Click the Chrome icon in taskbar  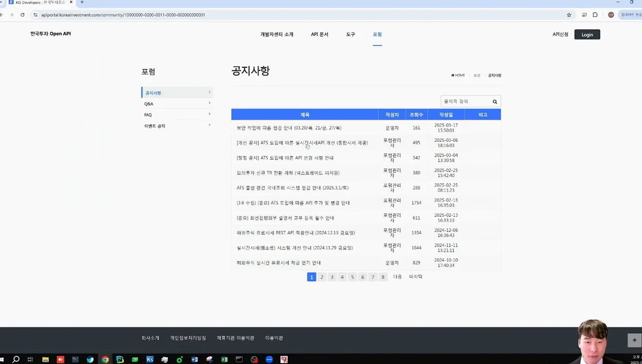pos(105,359)
